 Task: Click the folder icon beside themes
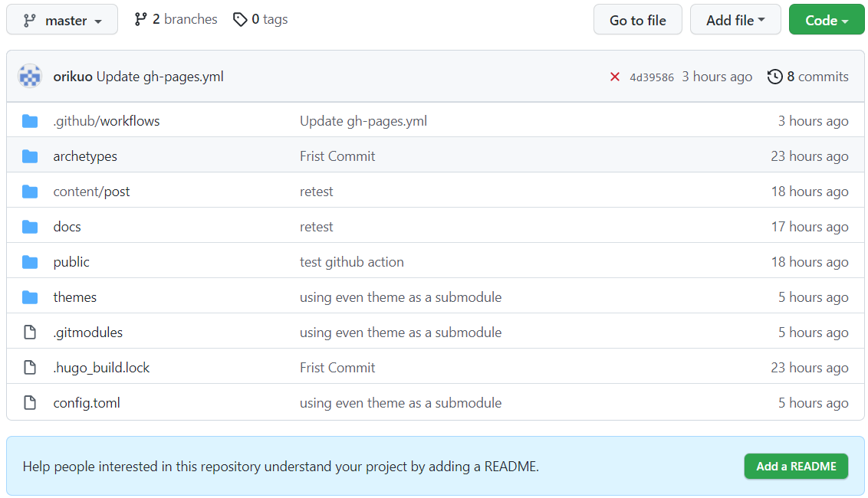click(x=31, y=297)
